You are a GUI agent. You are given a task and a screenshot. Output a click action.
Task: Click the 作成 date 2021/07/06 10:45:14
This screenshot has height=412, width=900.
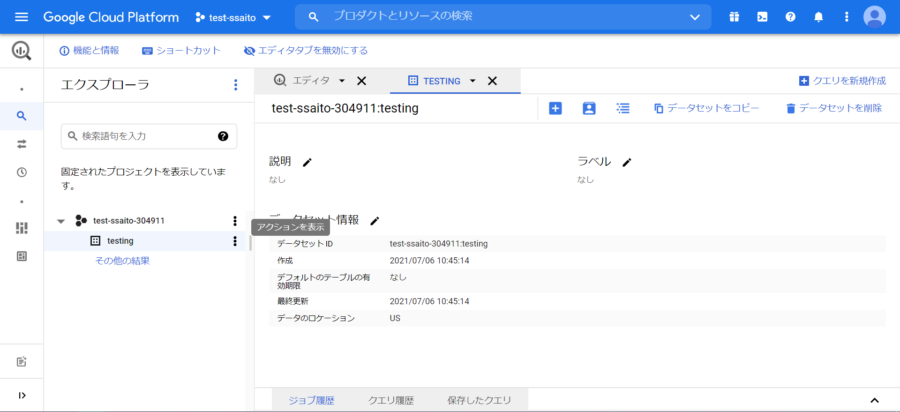pos(429,261)
